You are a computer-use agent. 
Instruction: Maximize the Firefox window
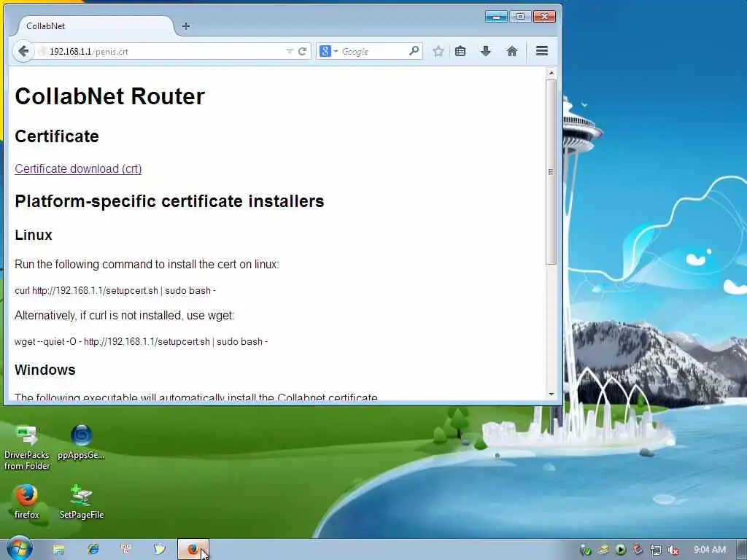pos(520,17)
